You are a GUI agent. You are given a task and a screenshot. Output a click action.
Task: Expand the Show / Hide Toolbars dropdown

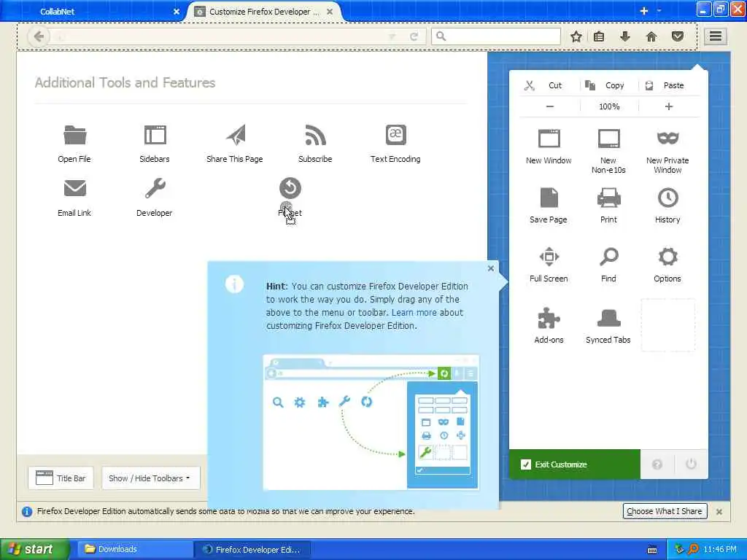[x=150, y=478]
